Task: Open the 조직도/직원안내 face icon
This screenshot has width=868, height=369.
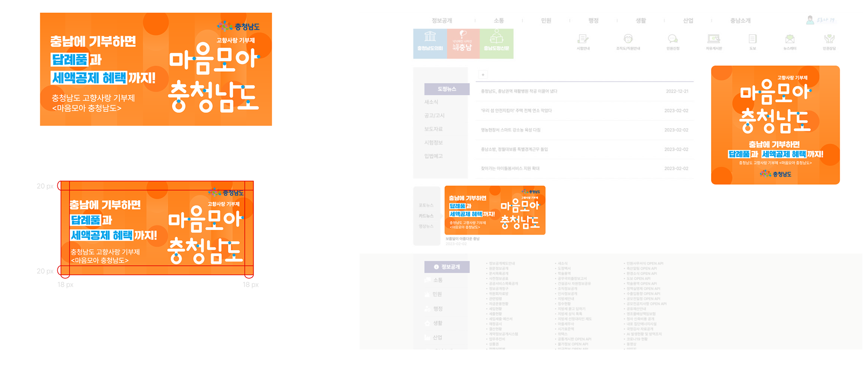Action: [628, 39]
